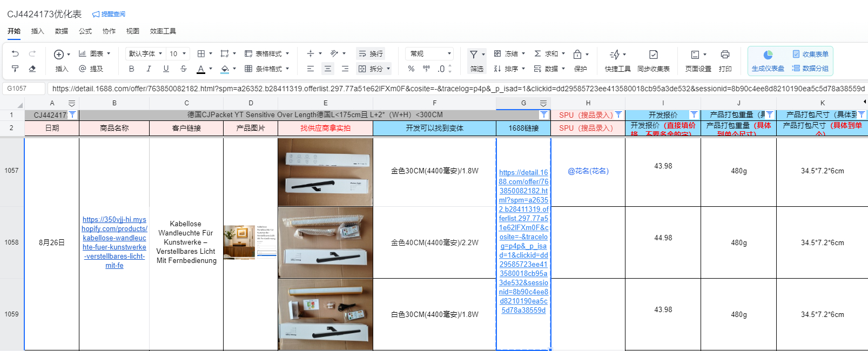Click the fill color paint bucket swatch
Image resolution: width=868 pixels, height=351 pixels.
(225, 69)
